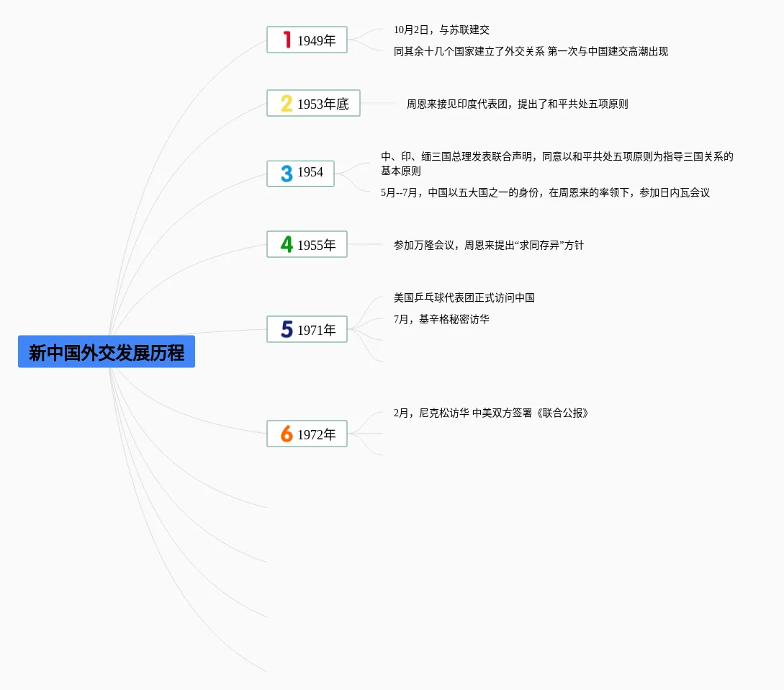This screenshot has height=690, width=784.
Task: Click the green number 4 priority icon
Action: (x=287, y=245)
